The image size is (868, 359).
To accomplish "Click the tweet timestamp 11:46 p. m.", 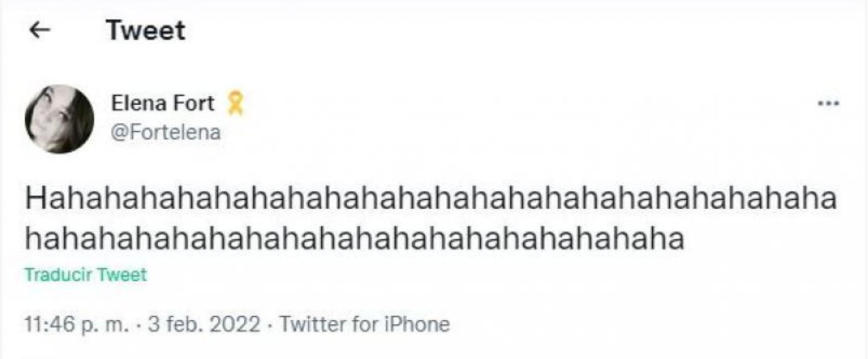I will click(79, 323).
